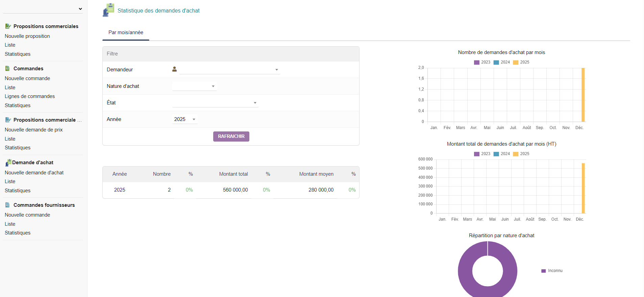Open Liste under Propositions commerciales
Viewport: 644px width, 297px height.
pyautogui.click(x=10, y=45)
